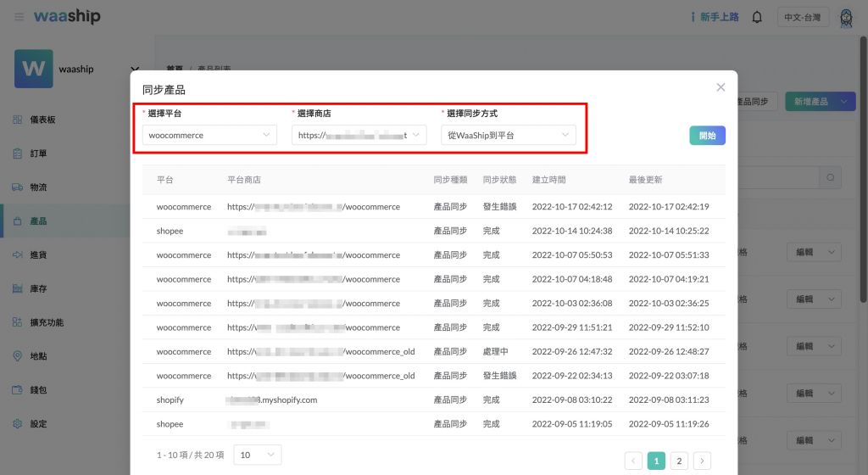Screen dimensions: 868x475
Task: Click the 物流 truck icon
Action: [18, 187]
